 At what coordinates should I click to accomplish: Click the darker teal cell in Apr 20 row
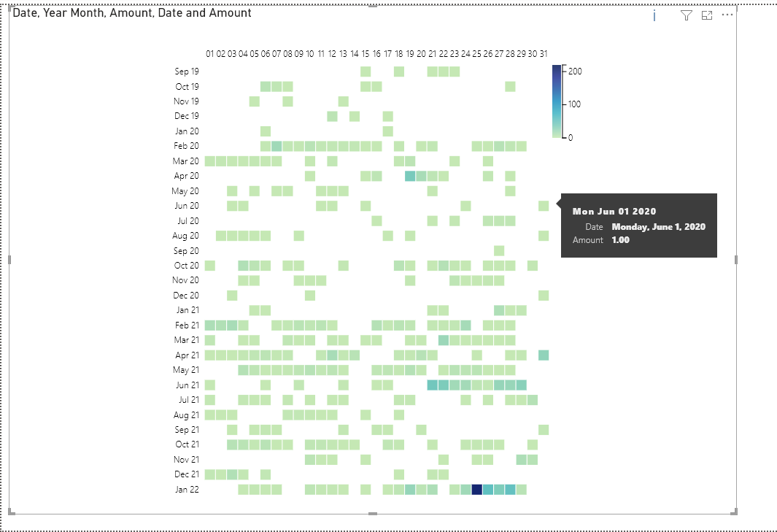point(410,176)
